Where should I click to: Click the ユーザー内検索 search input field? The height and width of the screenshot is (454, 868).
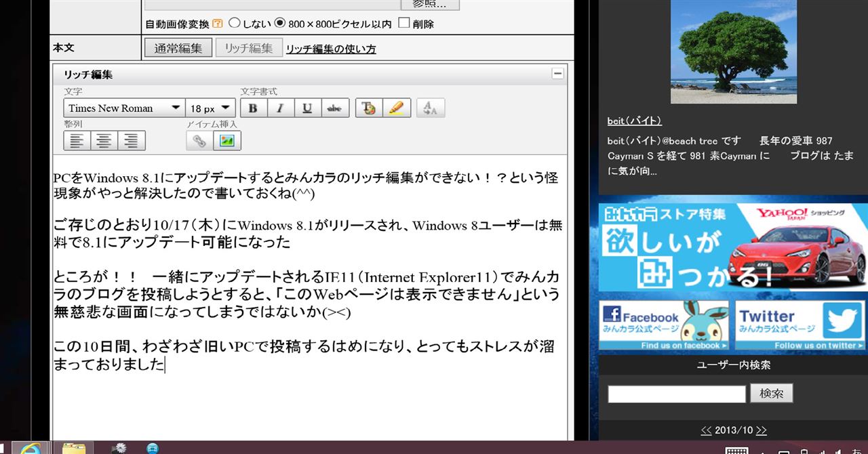[x=677, y=394]
